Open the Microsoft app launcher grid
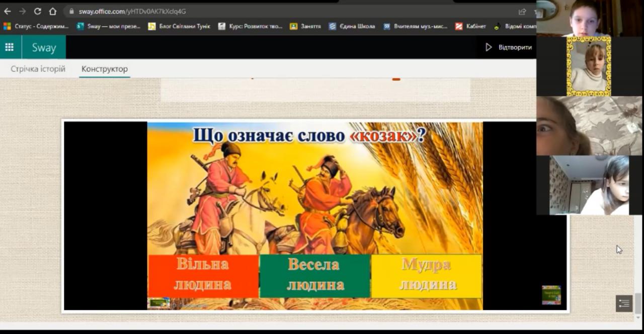The width and height of the screenshot is (644, 334). (9, 47)
